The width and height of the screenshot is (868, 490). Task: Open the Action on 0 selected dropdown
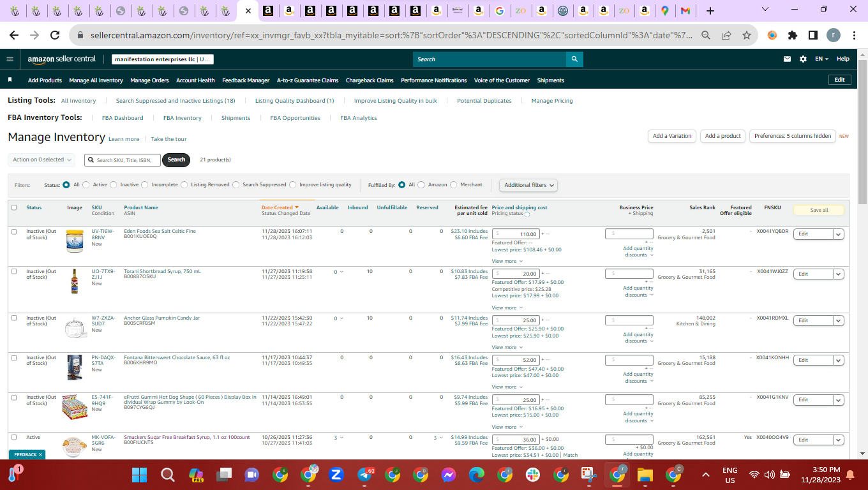pos(42,160)
